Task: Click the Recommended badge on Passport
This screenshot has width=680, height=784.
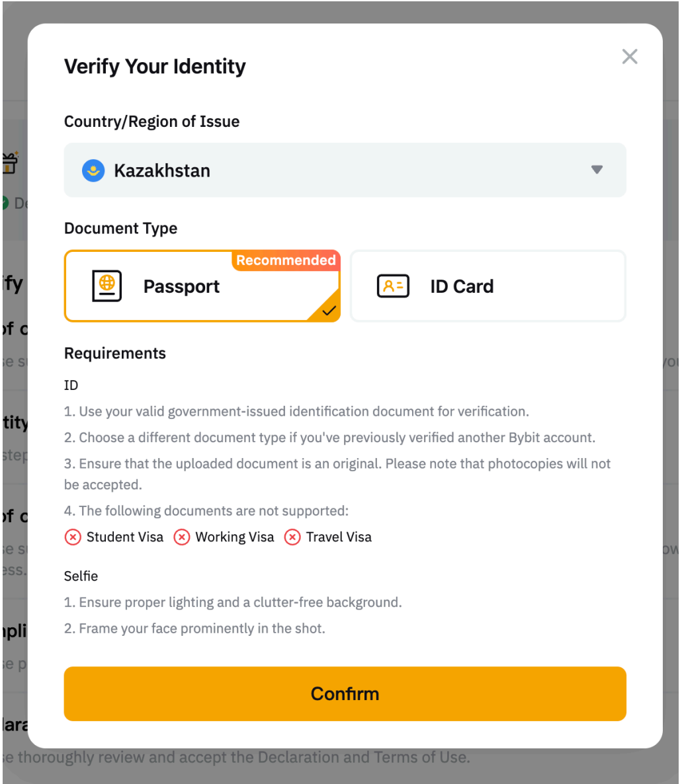Action: (x=286, y=260)
